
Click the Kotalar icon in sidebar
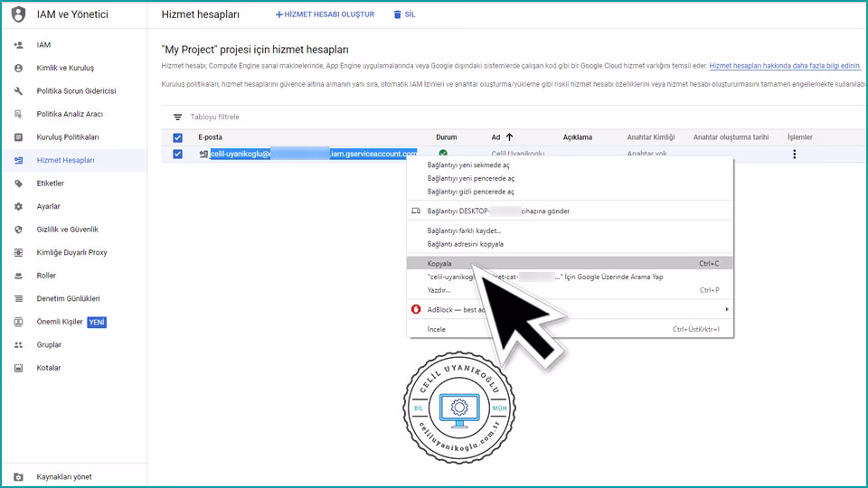pyautogui.click(x=18, y=368)
